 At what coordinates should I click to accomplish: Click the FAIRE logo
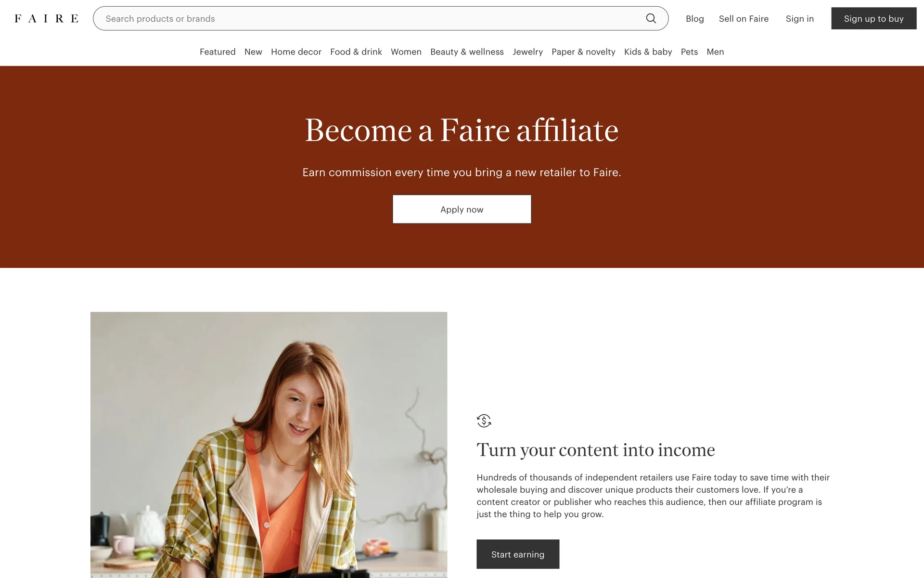47,18
